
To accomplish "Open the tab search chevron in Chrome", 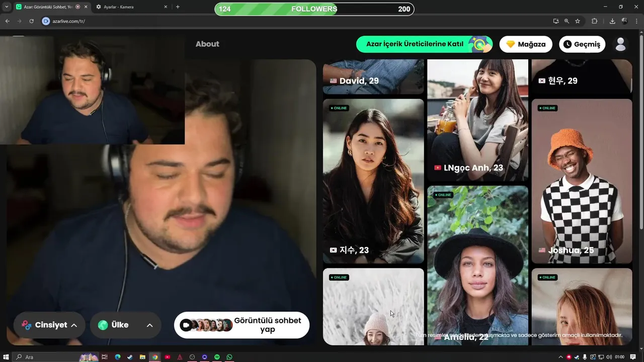I will coord(7,7).
